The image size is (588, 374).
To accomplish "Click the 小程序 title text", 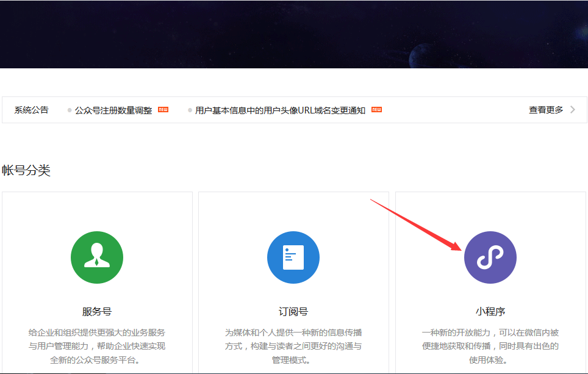I will click(x=490, y=311).
